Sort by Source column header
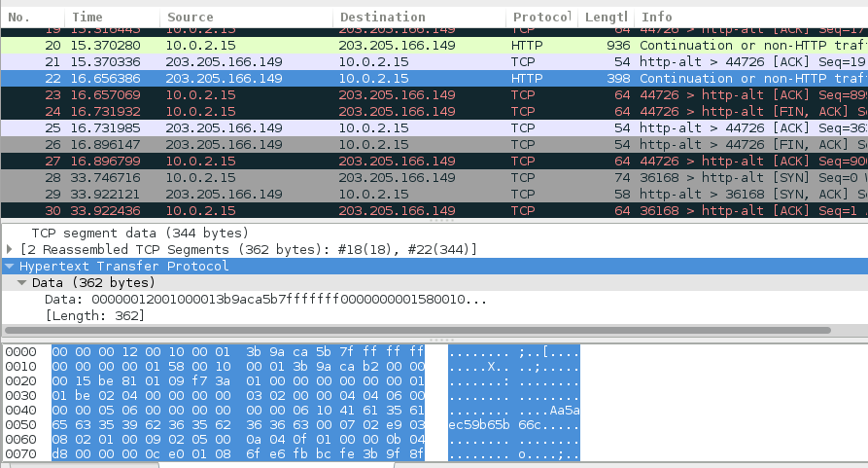This screenshot has width=868, height=468. point(246,18)
